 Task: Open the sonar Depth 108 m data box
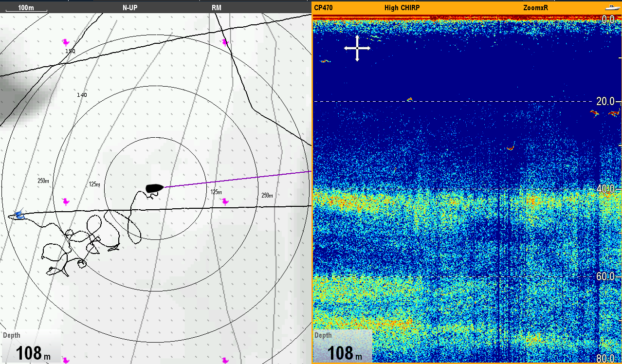pyautogui.click(x=343, y=347)
